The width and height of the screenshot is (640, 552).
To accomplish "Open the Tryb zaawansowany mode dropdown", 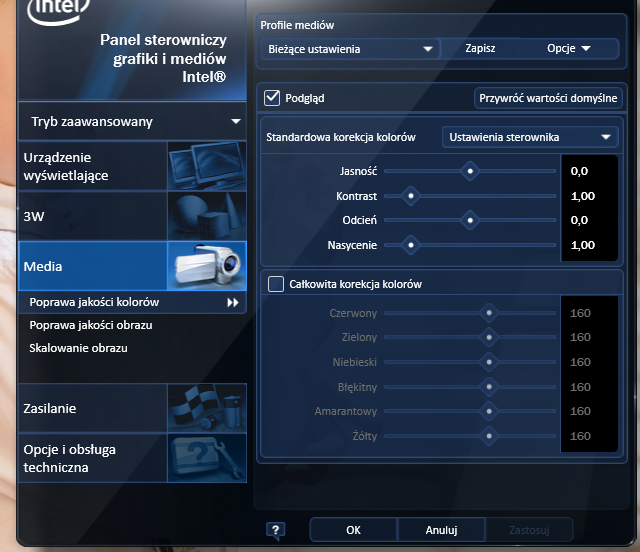I will click(x=132, y=122).
